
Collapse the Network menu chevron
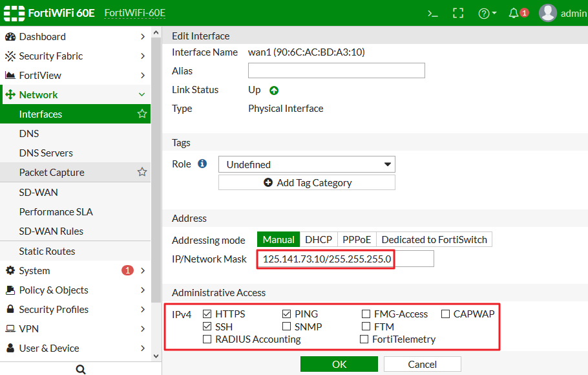click(142, 94)
